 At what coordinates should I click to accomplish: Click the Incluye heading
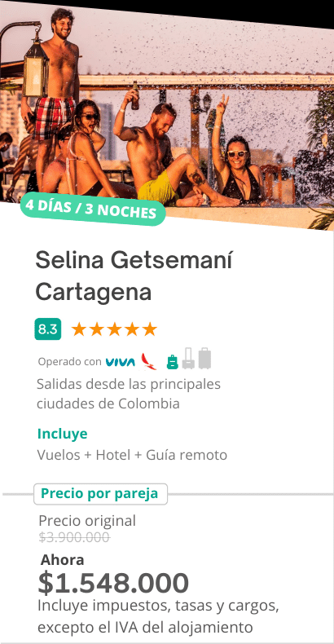point(63,434)
